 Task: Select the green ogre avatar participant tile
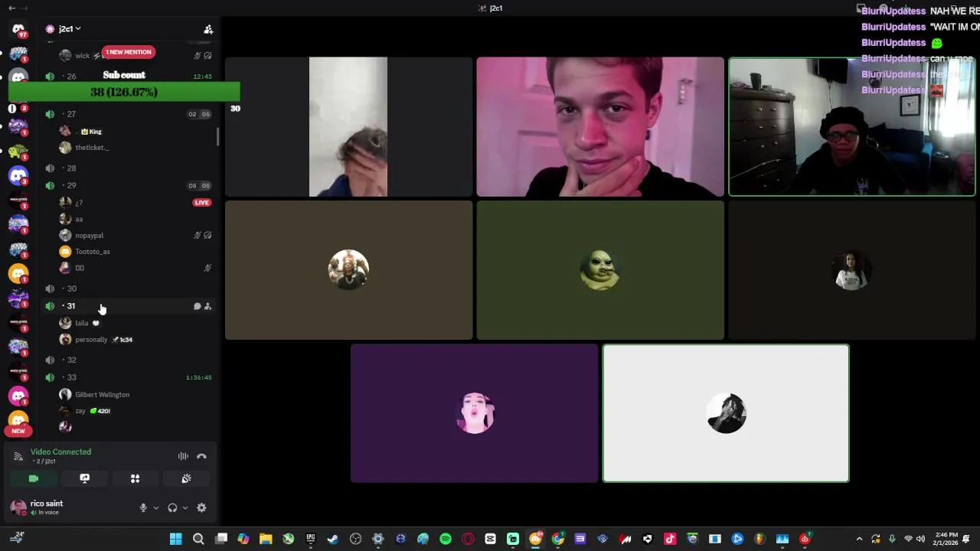point(600,270)
